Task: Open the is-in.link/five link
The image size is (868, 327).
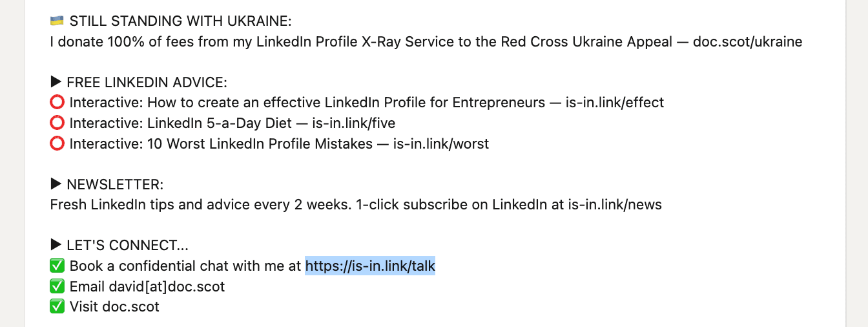Action: 354,123
